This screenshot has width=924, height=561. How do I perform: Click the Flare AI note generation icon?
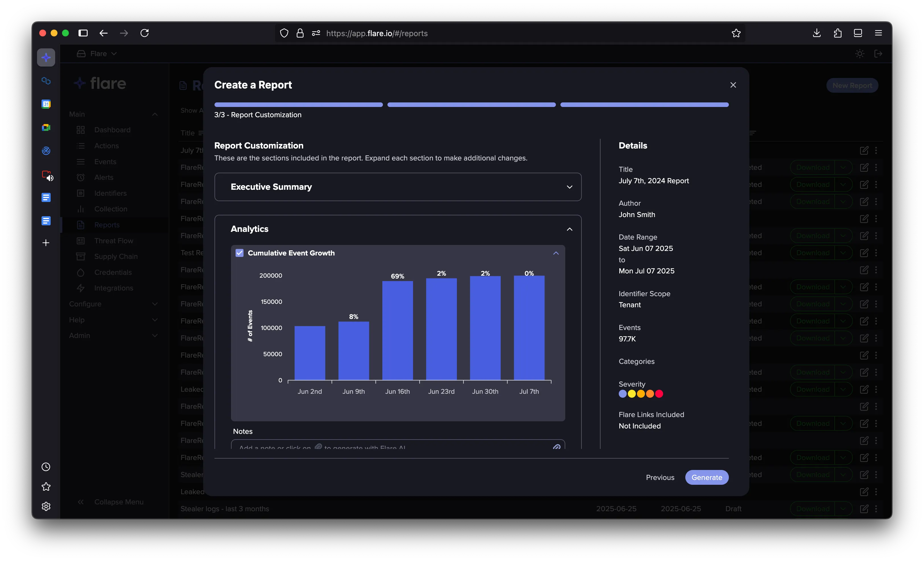[556, 447]
